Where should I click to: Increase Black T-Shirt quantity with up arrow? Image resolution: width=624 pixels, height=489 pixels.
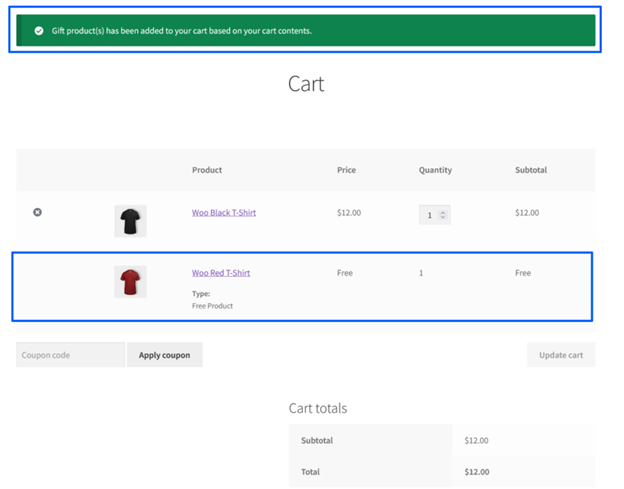tap(443, 211)
